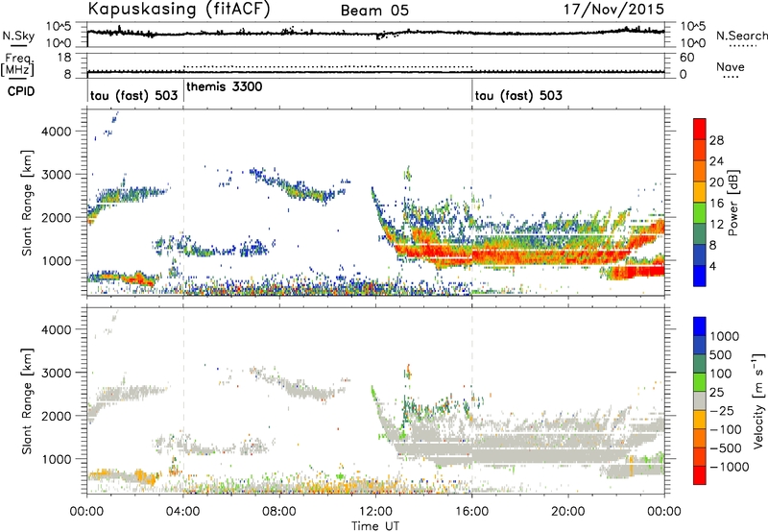Click the 28 tick on Power colorbar
The image size is (768, 532).
[x=716, y=140]
